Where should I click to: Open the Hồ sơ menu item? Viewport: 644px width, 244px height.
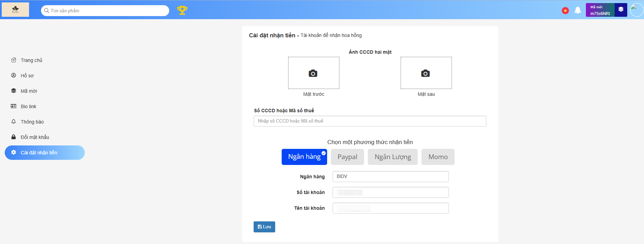coord(27,76)
